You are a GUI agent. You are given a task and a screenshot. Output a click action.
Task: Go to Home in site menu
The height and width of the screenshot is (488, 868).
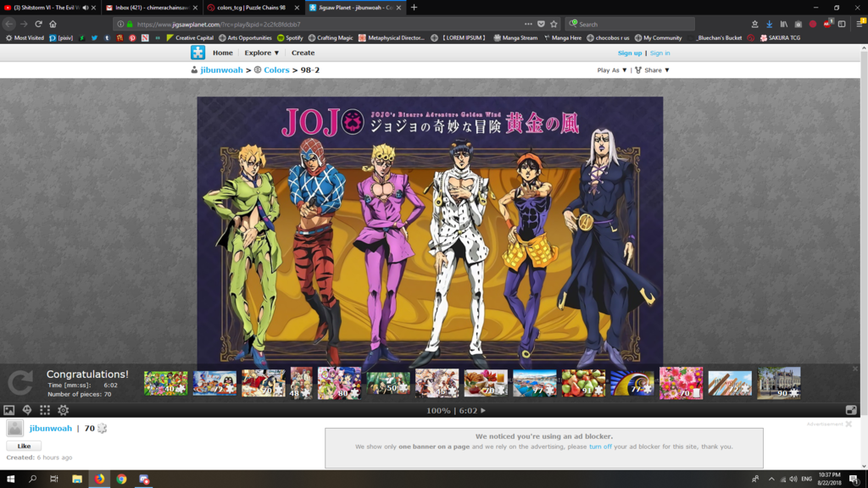click(223, 53)
